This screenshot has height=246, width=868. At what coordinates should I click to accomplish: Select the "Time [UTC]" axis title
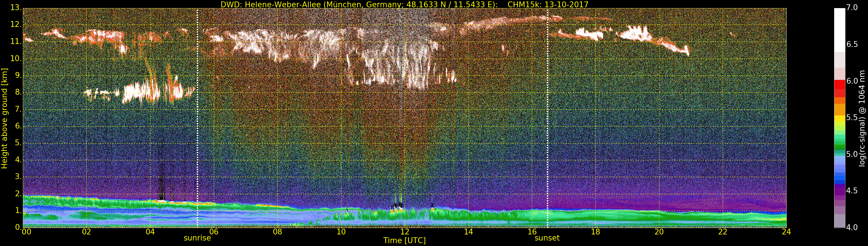404,241
